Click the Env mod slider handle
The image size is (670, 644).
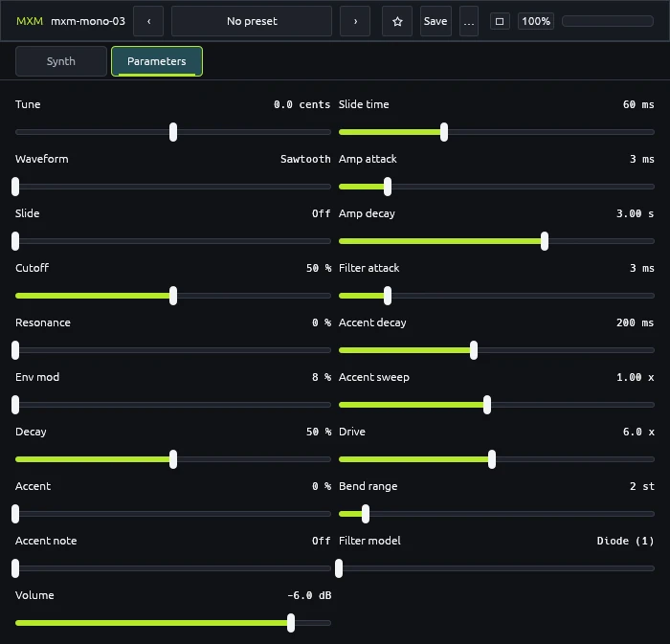(x=15, y=405)
